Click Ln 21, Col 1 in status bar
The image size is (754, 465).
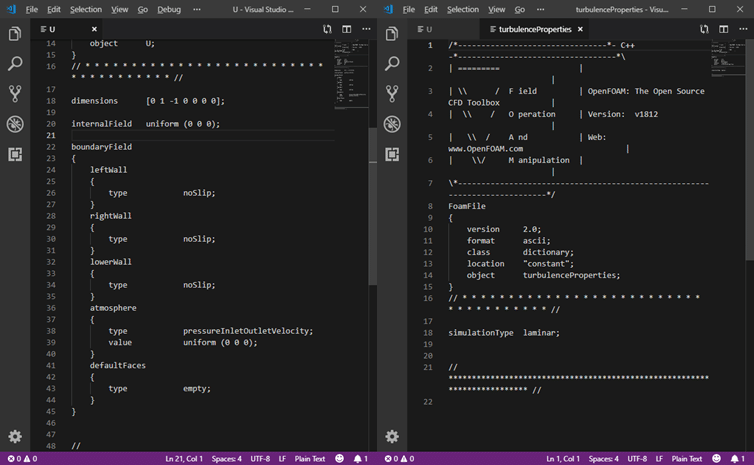coord(184,459)
